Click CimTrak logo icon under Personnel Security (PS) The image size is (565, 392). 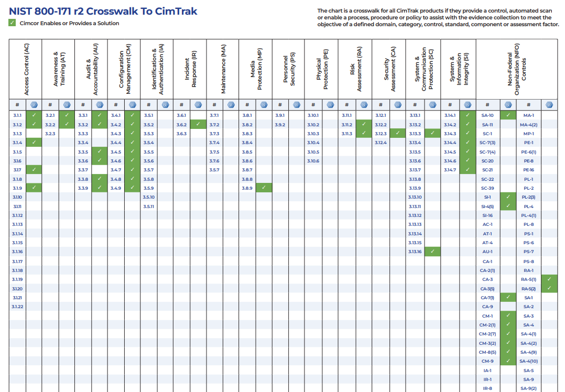297,105
